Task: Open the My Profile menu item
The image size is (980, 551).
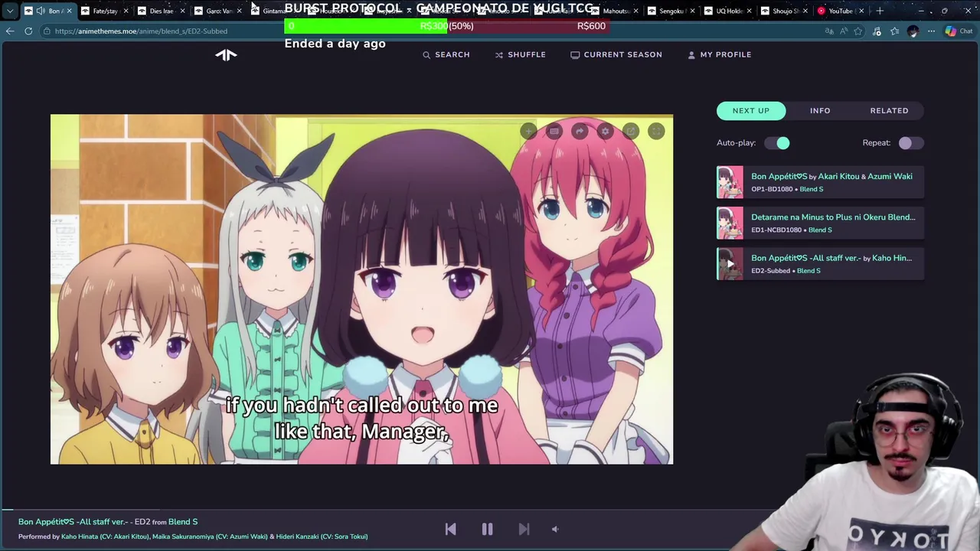Action: pyautogui.click(x=719, y=55)
